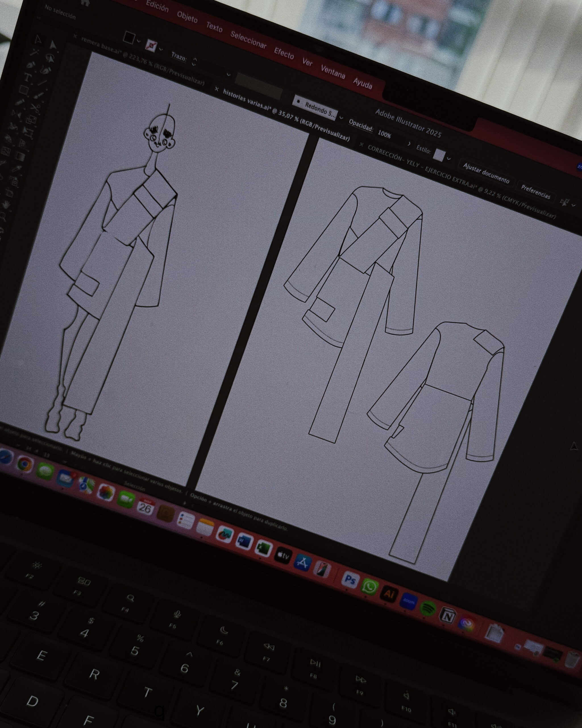The image size is (582, 728).
Task: Select the Type tool
Action: pos(28,77)
